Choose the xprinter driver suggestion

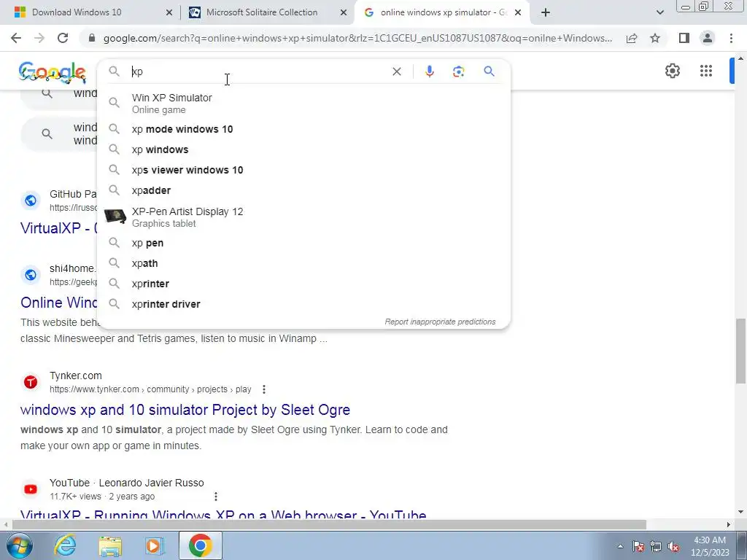304,304
